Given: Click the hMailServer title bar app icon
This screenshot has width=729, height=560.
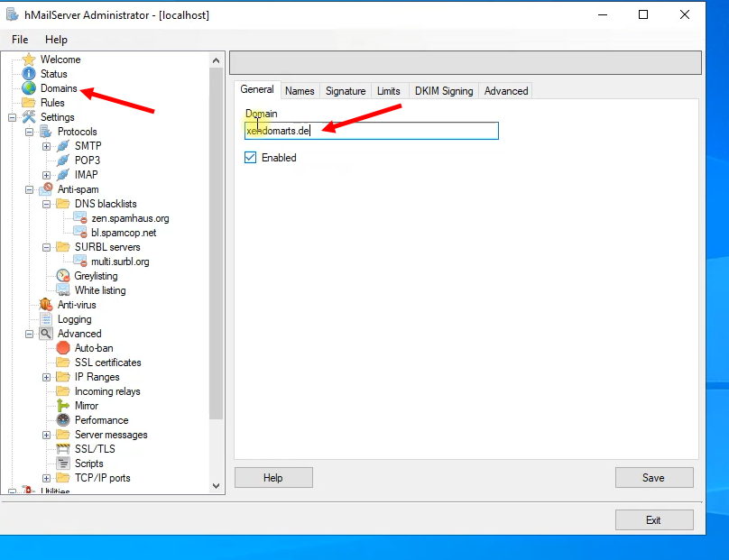Looking at the screenshot, I should (x=12, y=14).
